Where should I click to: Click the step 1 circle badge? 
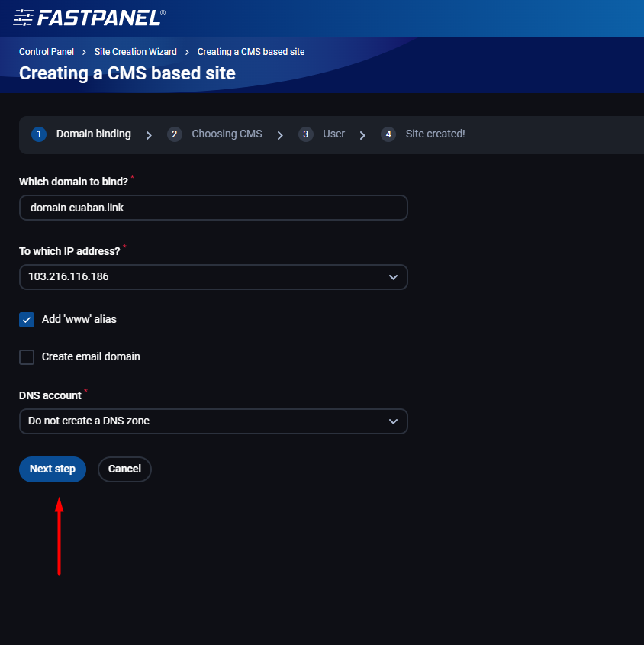pyautogui.click(x=39, y=134)
